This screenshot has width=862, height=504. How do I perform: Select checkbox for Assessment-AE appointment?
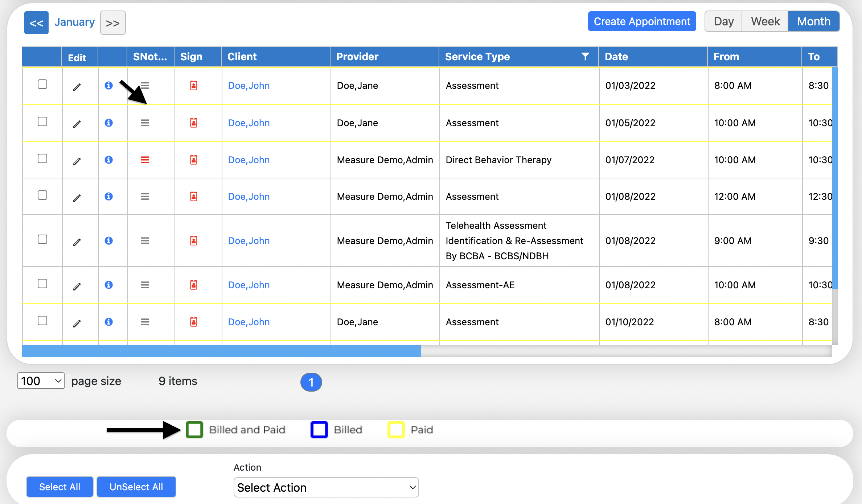[42, 284]
